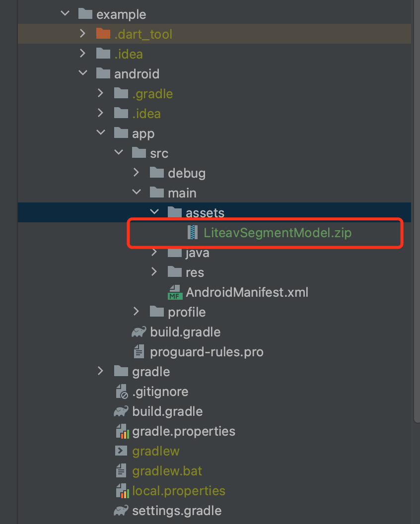
Task: Expand the debug folder
Action: (137, 173)
